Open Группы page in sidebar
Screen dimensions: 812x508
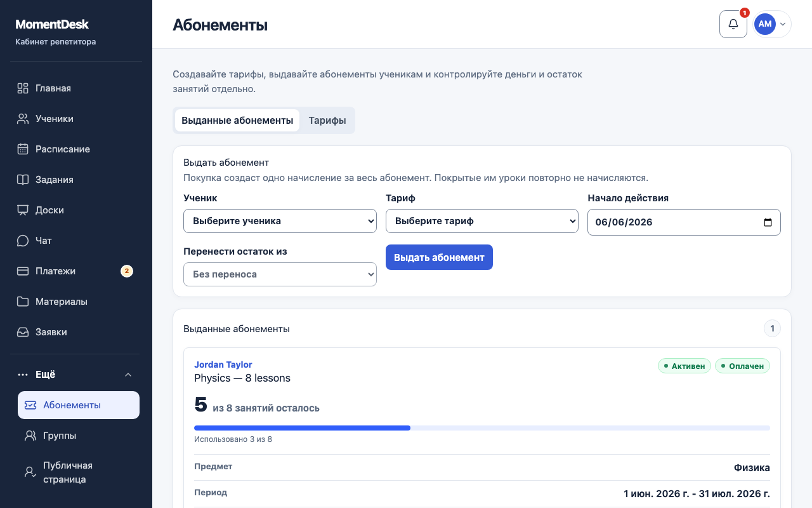pyautogui.click(x=79, y=436)
